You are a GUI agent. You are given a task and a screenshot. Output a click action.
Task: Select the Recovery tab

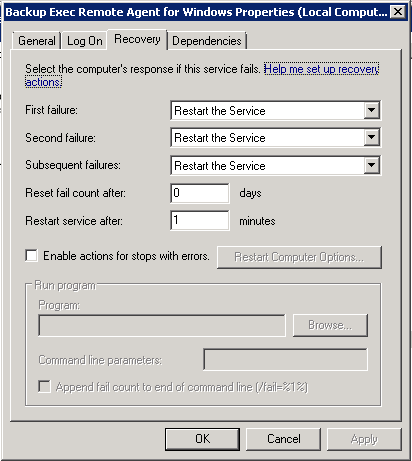point(137,39)
